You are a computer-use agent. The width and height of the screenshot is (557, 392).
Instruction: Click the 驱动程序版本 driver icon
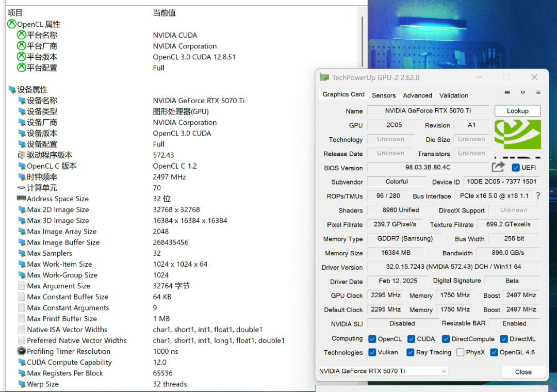point(21,155)
